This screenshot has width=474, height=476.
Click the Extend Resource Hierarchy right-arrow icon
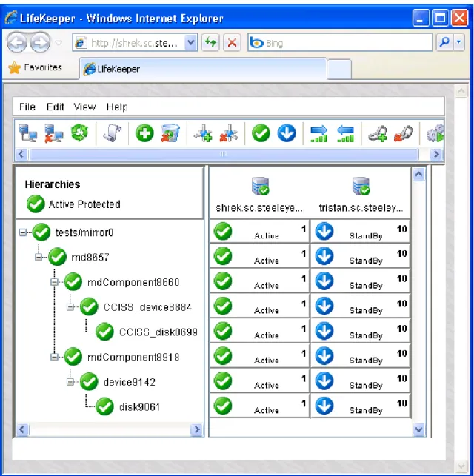pos(318,133)
